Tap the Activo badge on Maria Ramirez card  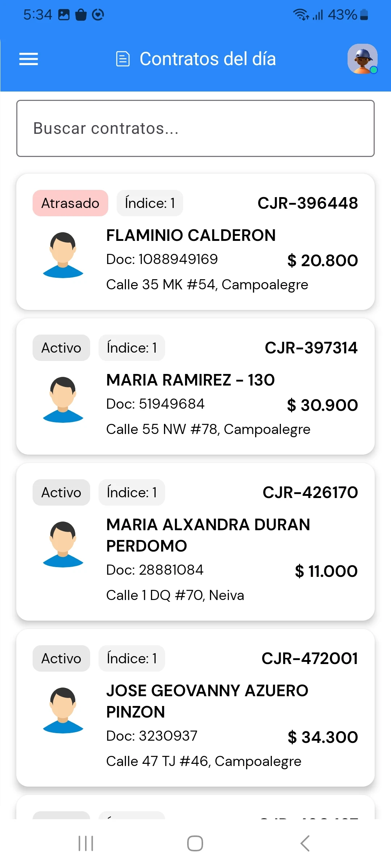(x=61, y=348)
